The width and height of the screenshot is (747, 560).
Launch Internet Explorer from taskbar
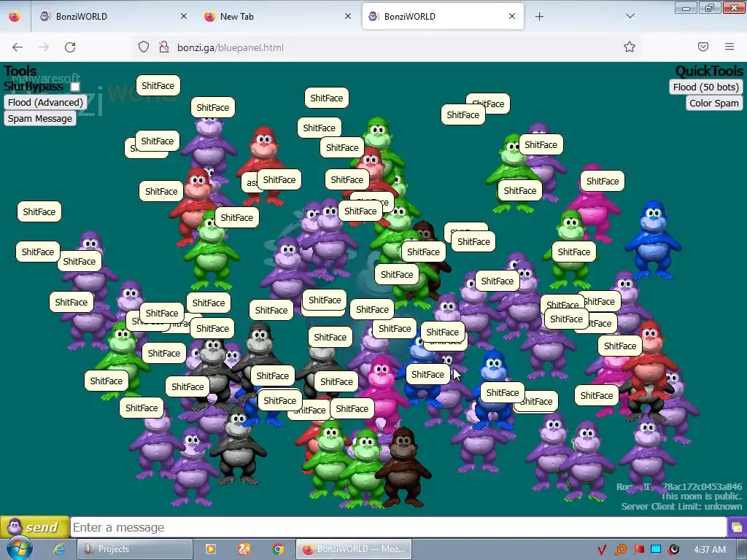click(58, 549)
